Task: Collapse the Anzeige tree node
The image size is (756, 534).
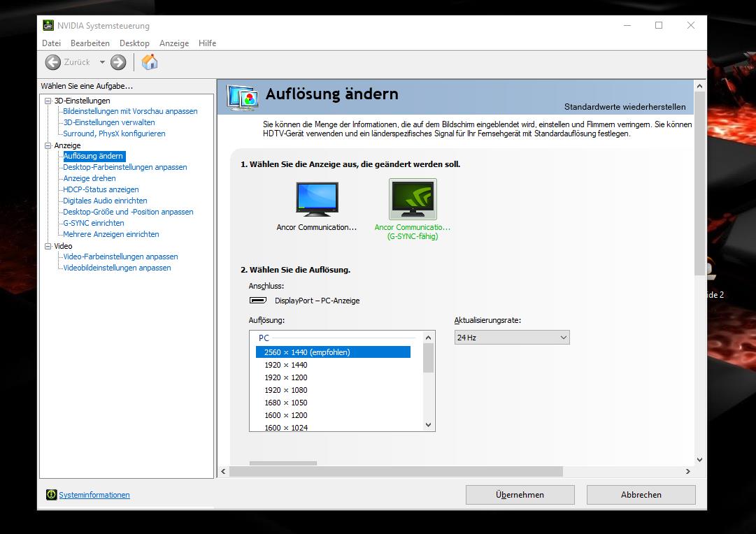Action: [x=48, y=145]
